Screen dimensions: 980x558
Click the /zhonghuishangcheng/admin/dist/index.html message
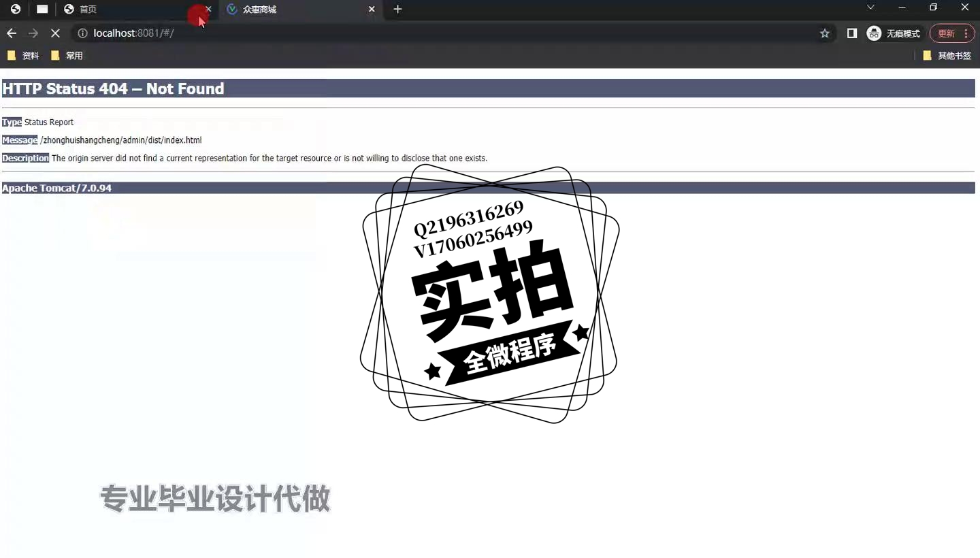tap(121, 140)
